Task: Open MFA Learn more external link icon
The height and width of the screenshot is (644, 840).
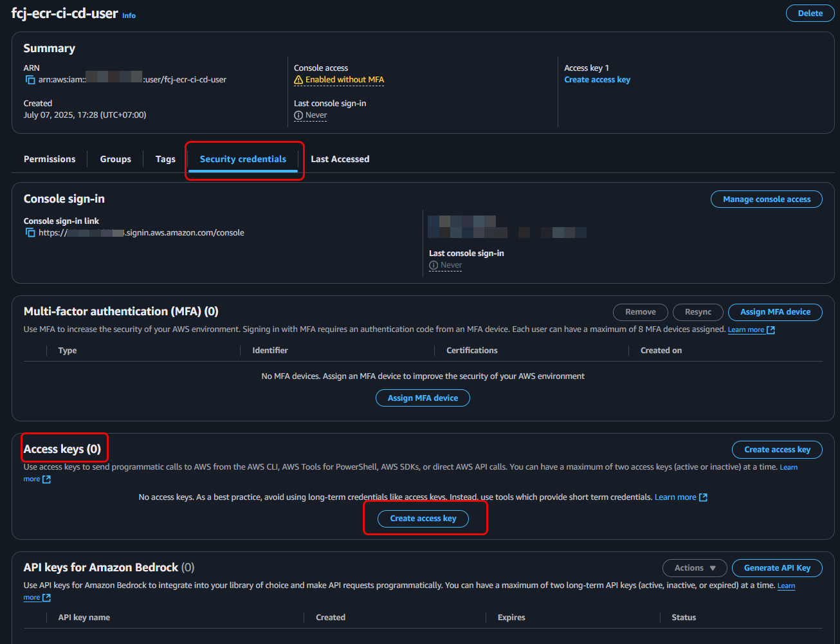Action: (x=771, y=330)
